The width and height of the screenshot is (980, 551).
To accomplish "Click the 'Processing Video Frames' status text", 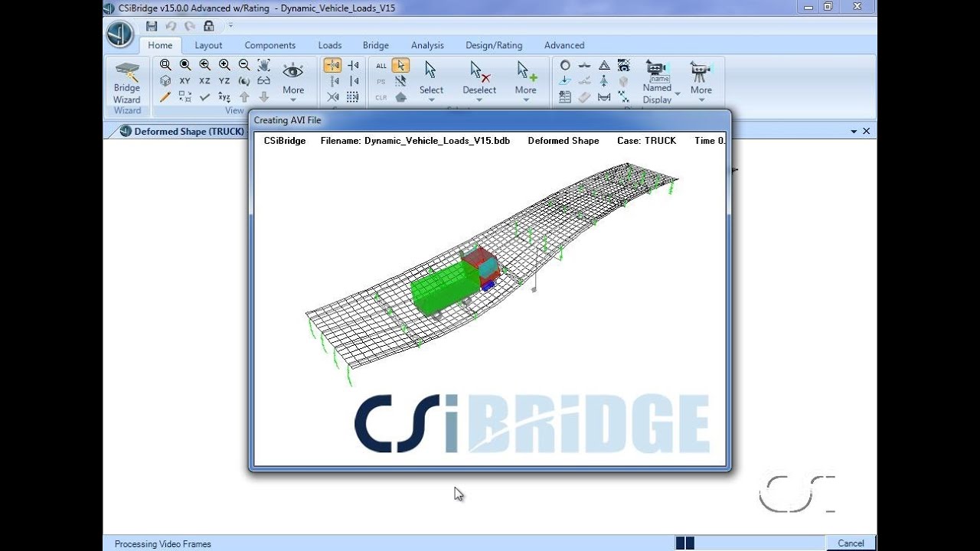I will (163, 544).
